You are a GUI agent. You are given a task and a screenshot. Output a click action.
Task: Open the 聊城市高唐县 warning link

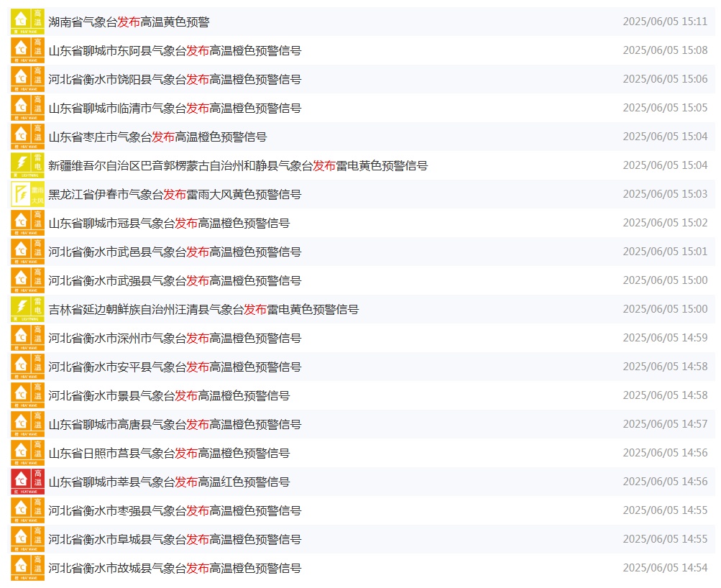(x=175, y=424)
